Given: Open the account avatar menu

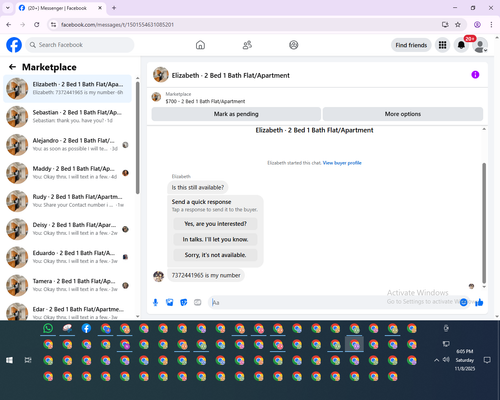Looking at the screenshot, I should coord(480,45).
